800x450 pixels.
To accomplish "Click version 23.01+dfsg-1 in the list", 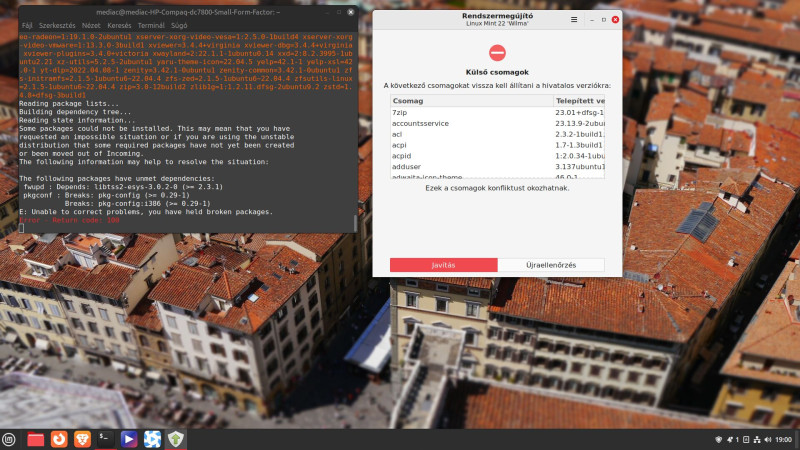I will click(580, 112).
